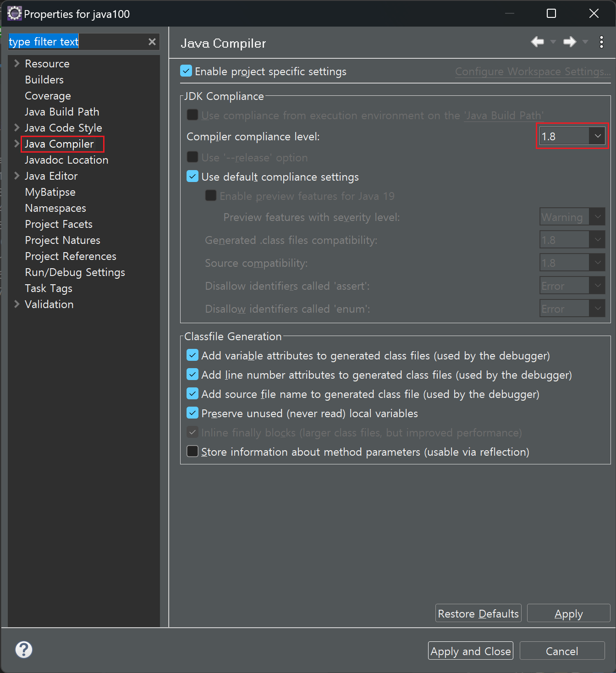Toggle Add source file name checkbox

[192, 394]
